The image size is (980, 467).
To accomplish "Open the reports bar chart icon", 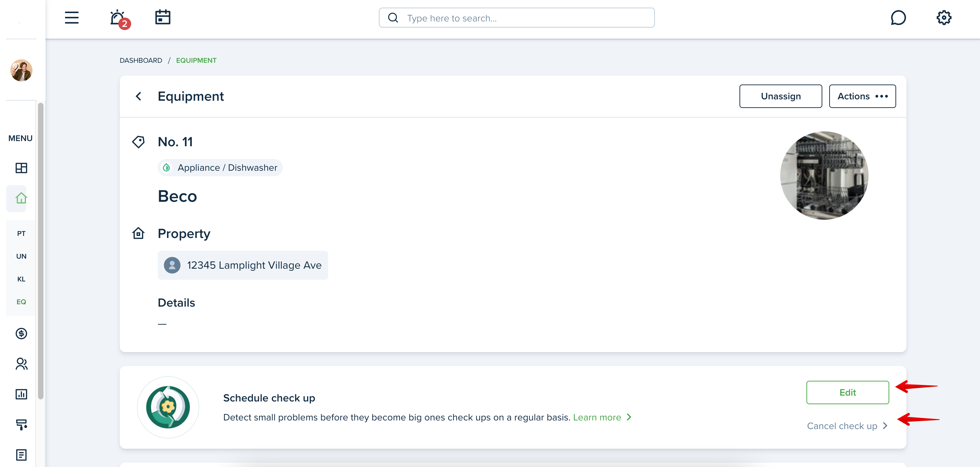I will point(21,394).
